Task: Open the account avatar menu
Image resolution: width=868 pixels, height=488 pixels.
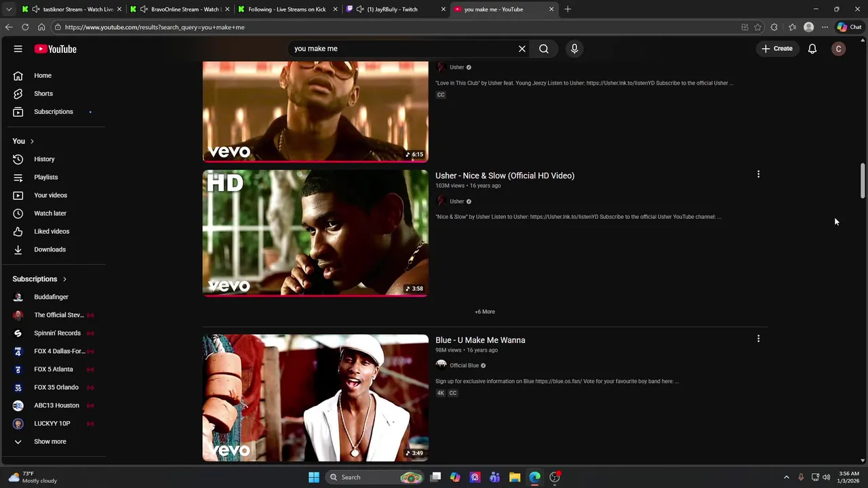Action: pyautogui.click(x=839, y=49)
